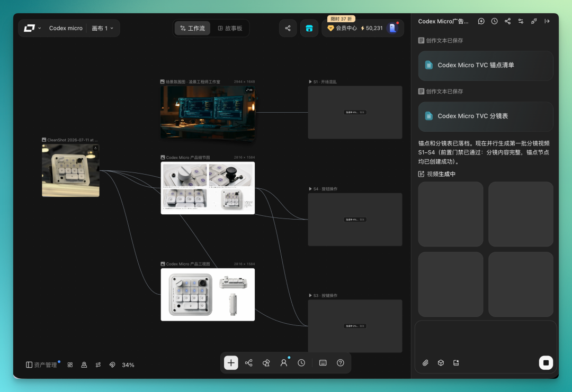
Task: Select the S3 - 按键操作 video node
Action: (x=355, y=326)
